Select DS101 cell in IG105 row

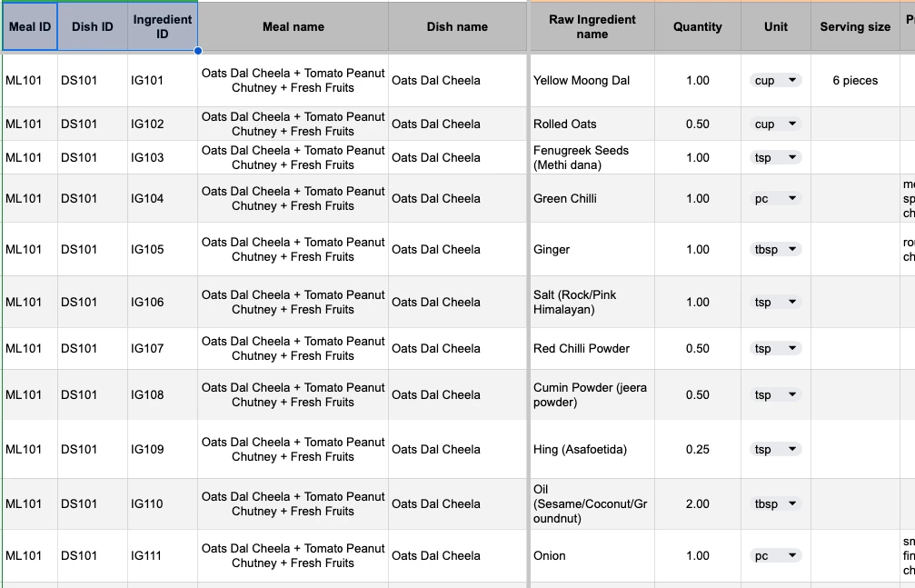coord(92,249)
